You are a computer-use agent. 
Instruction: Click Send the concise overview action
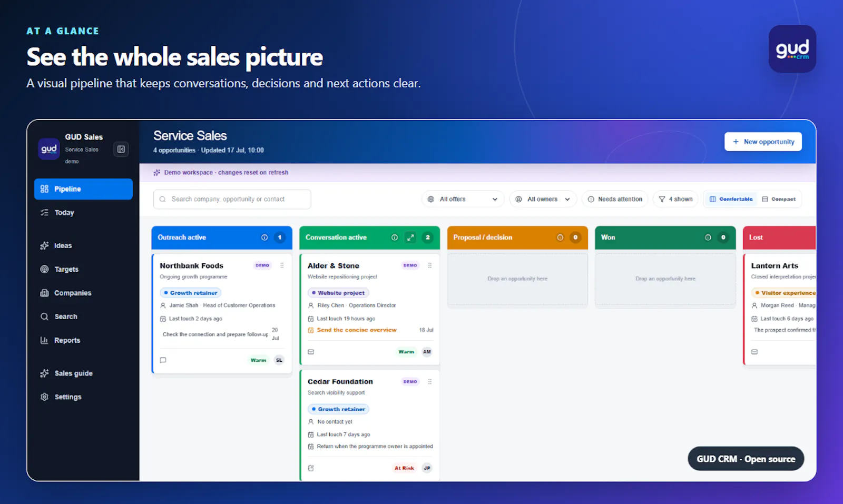(x=357, y=330)
